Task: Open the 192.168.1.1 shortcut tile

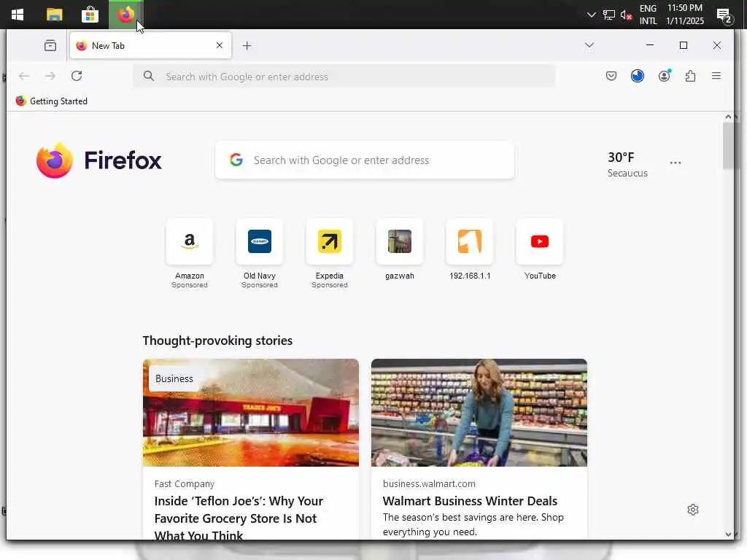Action: 470,249
